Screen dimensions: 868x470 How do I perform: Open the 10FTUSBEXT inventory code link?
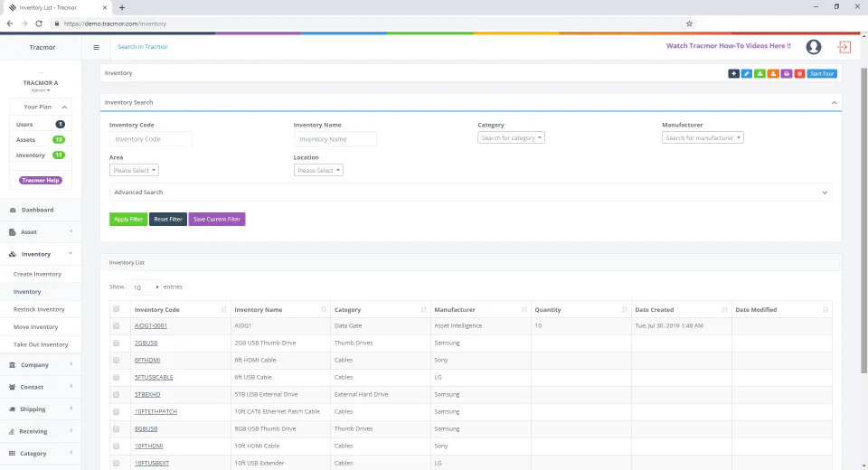pos(152,464)
